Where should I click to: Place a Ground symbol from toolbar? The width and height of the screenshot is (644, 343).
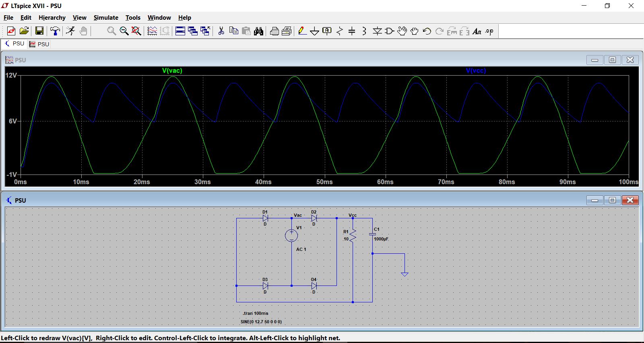315,31
